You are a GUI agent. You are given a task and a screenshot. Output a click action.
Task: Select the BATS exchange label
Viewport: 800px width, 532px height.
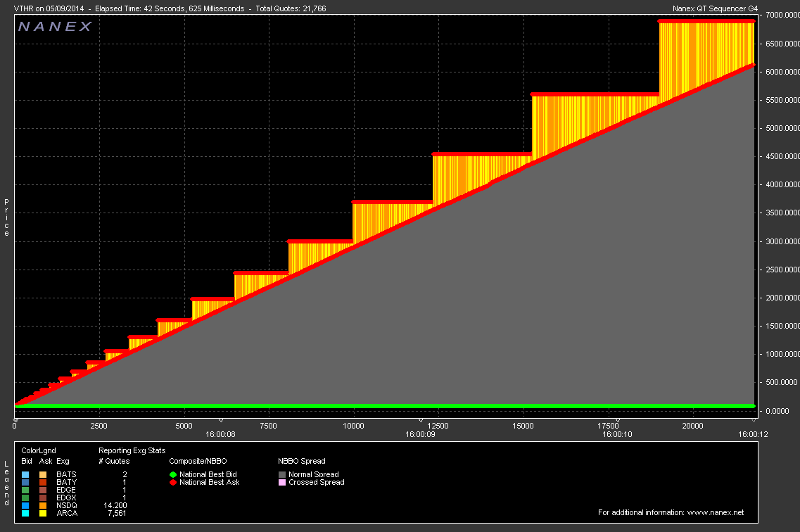click(66, 474)
